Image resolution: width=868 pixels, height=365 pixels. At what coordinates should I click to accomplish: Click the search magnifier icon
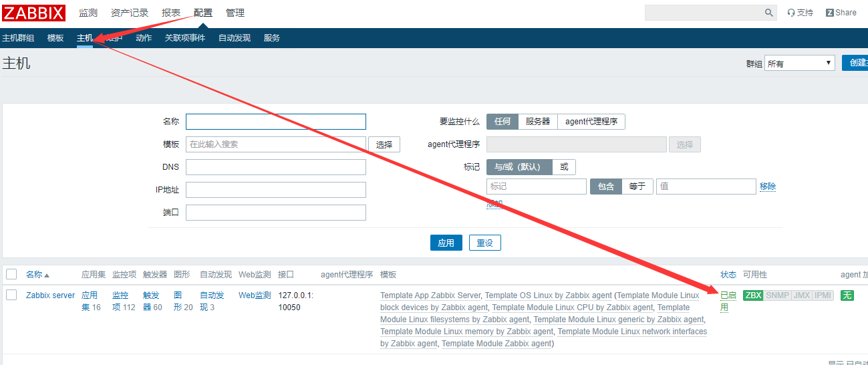click(x=769, y=13)
